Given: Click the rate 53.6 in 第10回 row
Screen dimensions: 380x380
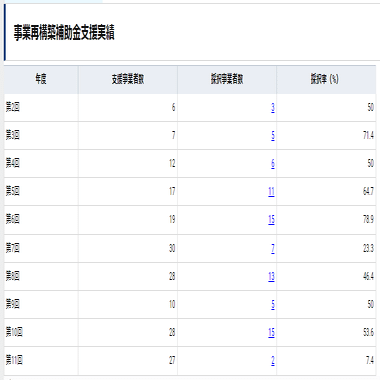Looking at the screenshot, I should click(x=369, y=332).
